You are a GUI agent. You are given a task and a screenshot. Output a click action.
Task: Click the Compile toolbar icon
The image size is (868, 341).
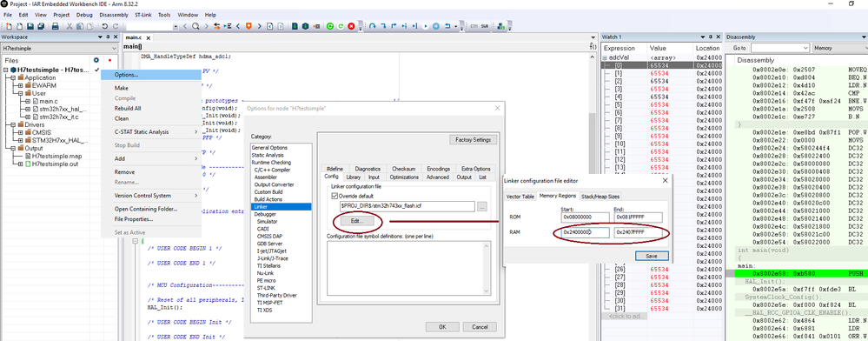click(295, 26)
